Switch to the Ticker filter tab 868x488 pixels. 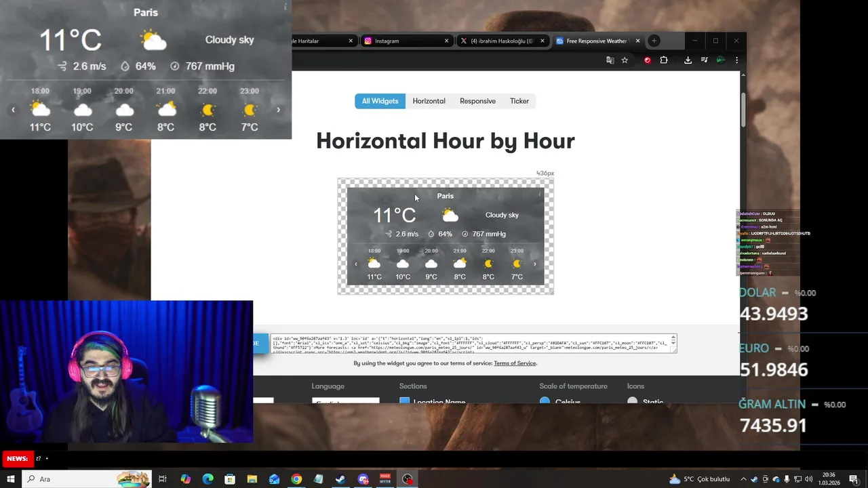coord(519,101)
